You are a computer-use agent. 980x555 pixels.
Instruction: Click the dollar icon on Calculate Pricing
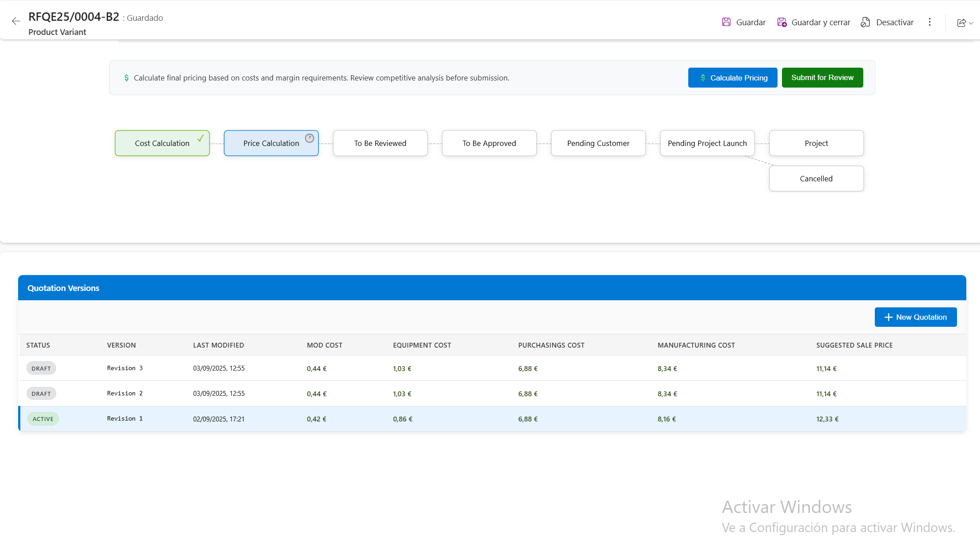[702, 77]
